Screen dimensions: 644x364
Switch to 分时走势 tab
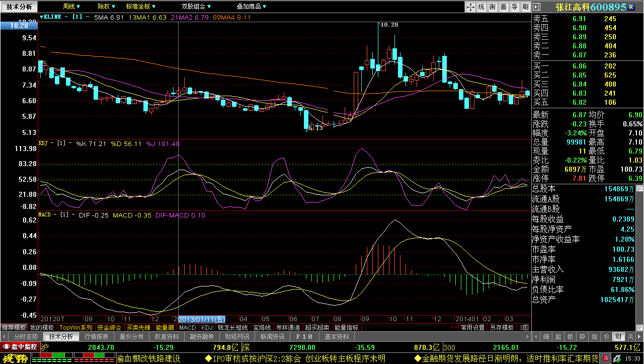[x=26, y=337]
